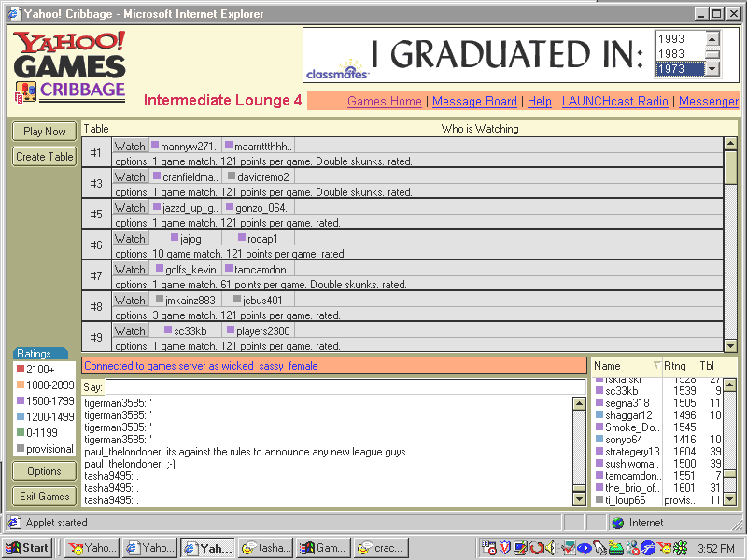
Task: Open the Options button
Action: click(44, 471)
